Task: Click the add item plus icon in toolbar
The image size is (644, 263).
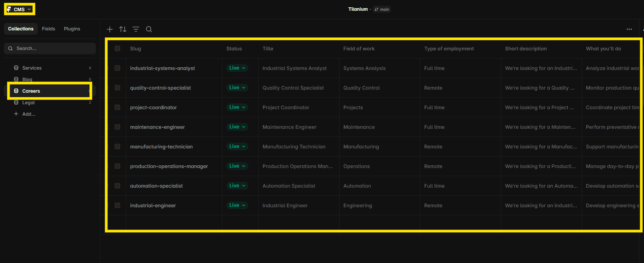Action: (x=110, y=29)
